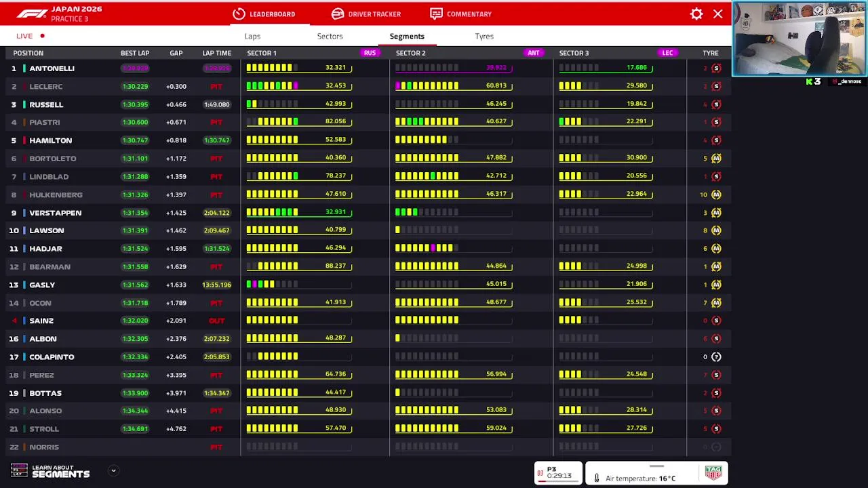Click Hulkenberg's medium tyre icon
868x488 pixels.
pos(716,195)
